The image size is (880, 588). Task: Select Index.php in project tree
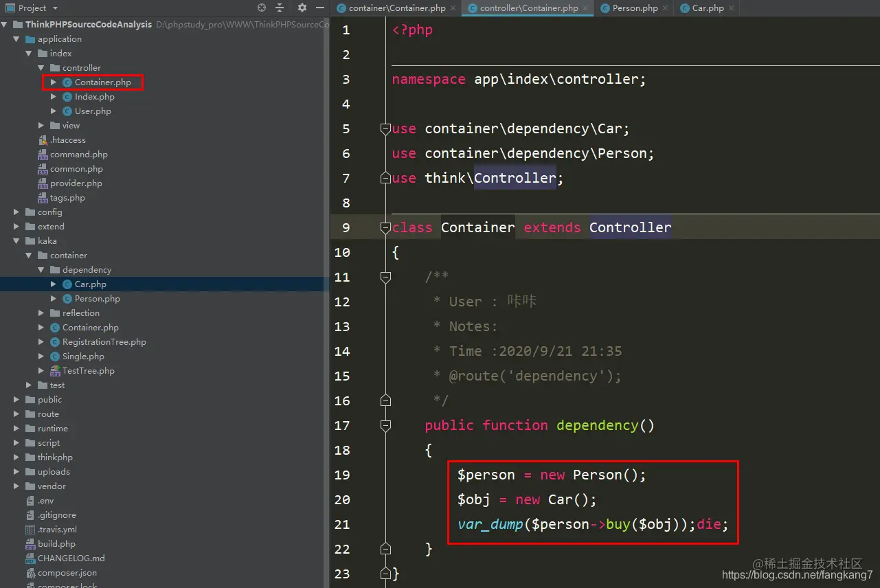pyautogui.click(x=94, y=97)
